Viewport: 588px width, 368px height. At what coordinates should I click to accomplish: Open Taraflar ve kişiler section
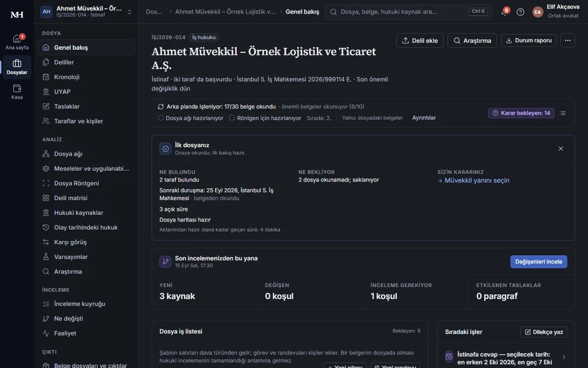(86, 121)
